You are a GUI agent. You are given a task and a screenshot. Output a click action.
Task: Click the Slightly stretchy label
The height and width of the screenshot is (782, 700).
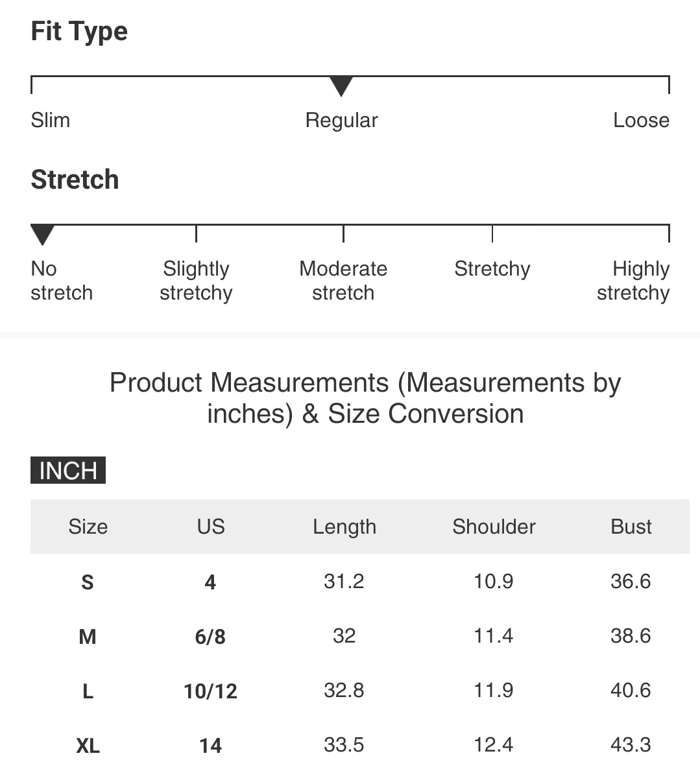pyautogui.click(x=196, y=281)
